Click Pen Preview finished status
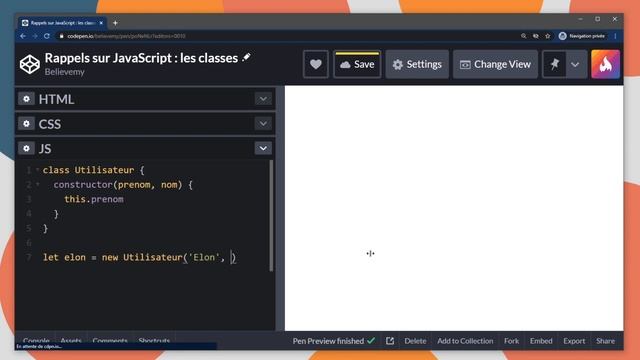This screenshot has width=640, height=360. (333, 341)
